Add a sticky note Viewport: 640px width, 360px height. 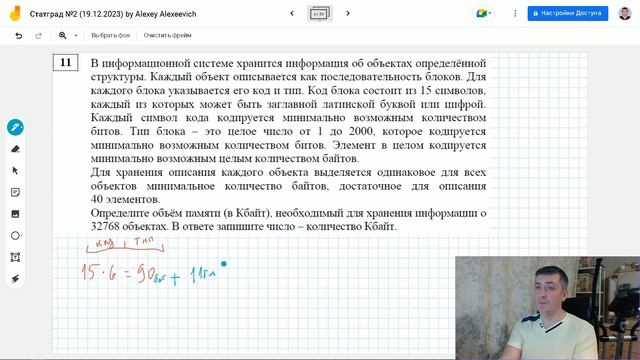[16, 192]
